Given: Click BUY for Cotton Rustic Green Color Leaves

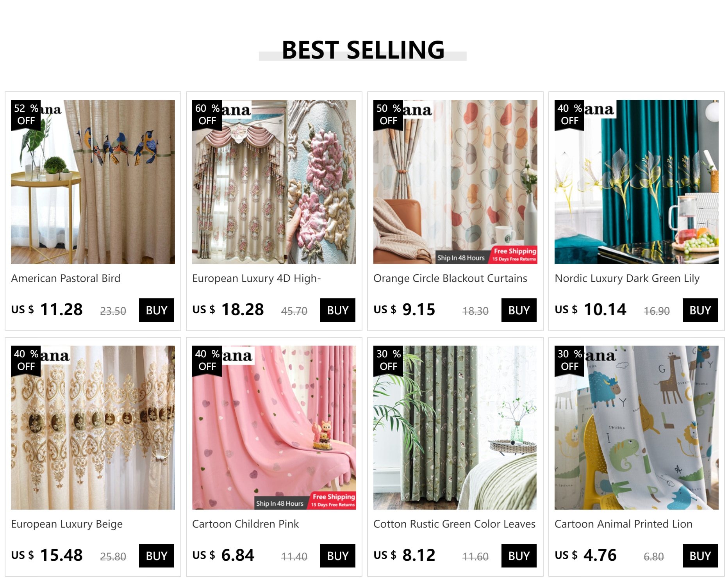Looking at the screenshot, I should click(x=519, y=556).
